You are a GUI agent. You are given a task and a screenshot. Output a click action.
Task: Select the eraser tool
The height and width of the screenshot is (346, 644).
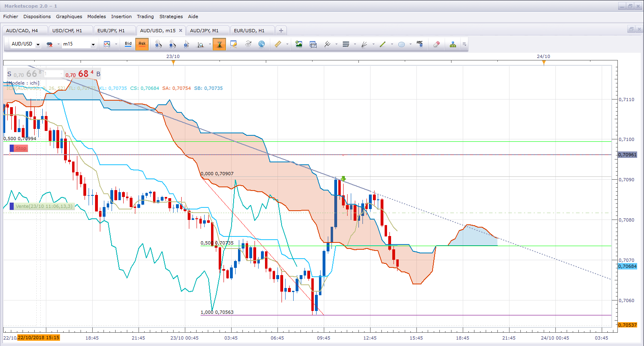click(x=437, y=44)
